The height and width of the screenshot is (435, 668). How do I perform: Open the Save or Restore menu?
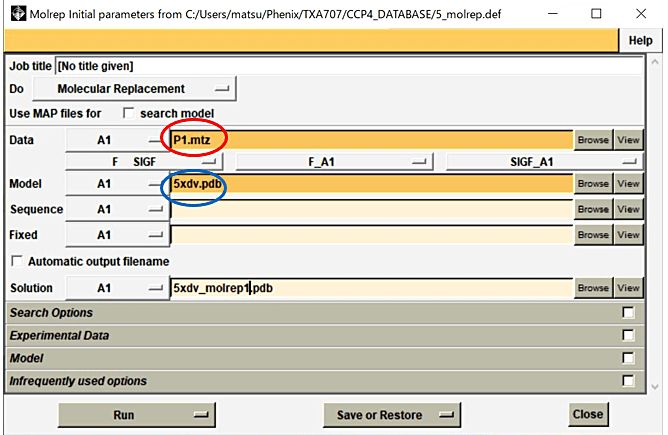[x=392, y=415]
